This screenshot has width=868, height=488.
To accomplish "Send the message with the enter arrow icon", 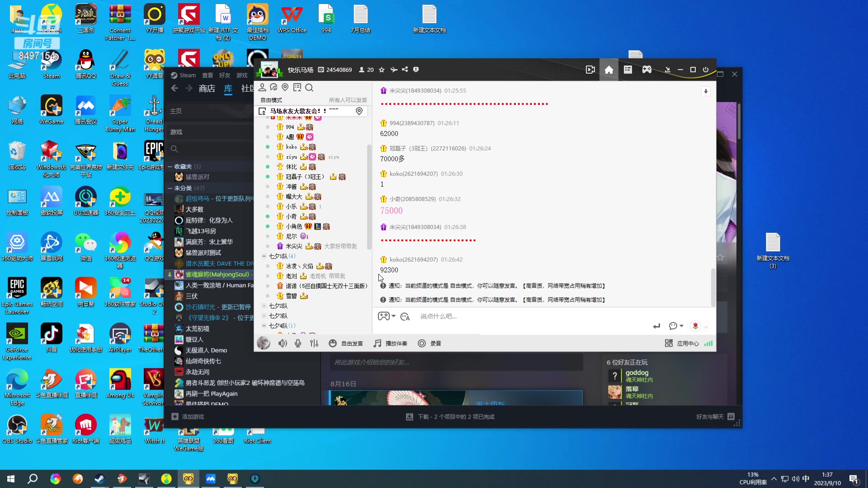I will pyautogui.click(x=656, y=326).
